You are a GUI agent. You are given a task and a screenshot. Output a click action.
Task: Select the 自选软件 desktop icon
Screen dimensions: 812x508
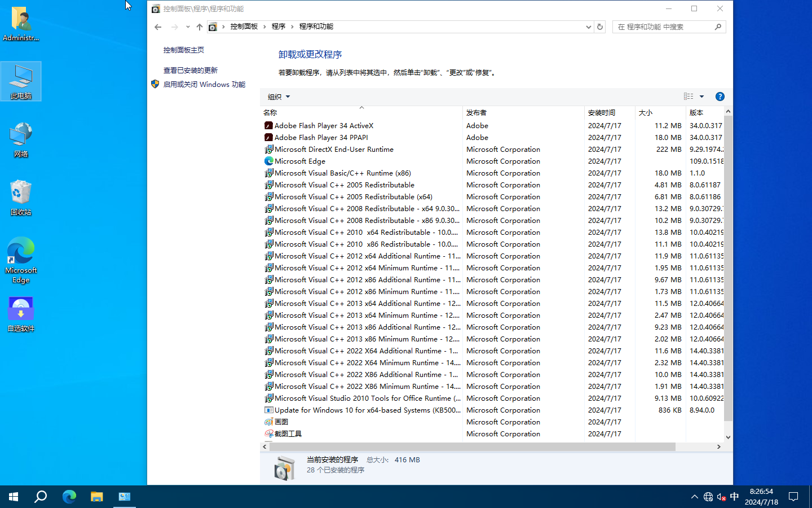tap(21, 314)
